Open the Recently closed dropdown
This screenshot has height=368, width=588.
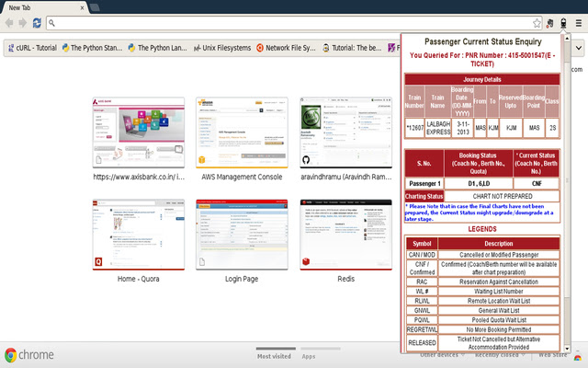tap(500, 355)
